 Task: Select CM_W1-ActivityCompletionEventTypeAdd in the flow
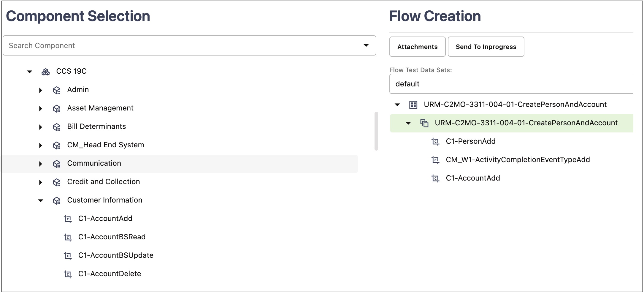point(518,160)
